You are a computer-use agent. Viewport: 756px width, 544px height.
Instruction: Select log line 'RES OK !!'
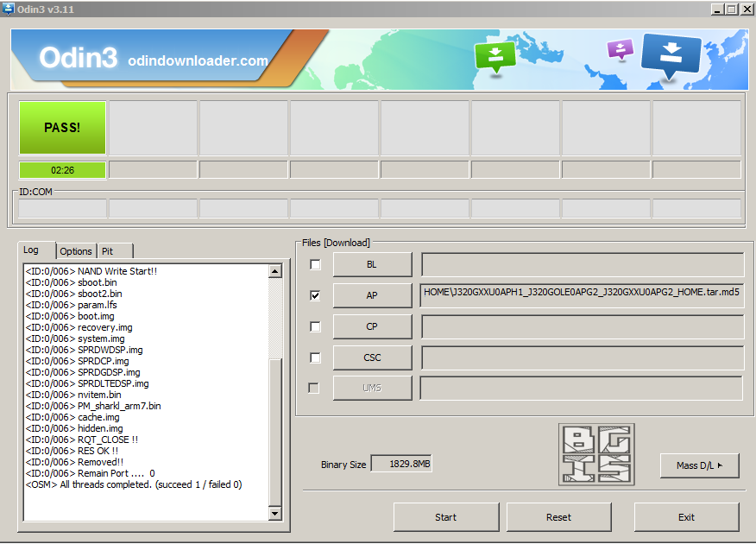[72, 451]
